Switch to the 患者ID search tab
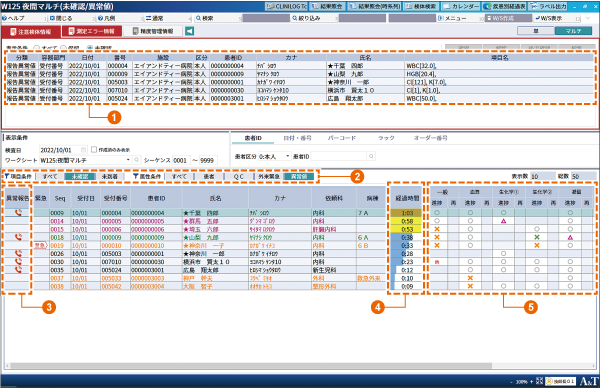Image resolution: width=600 pixels, height=388 pixels. [253, 138]
